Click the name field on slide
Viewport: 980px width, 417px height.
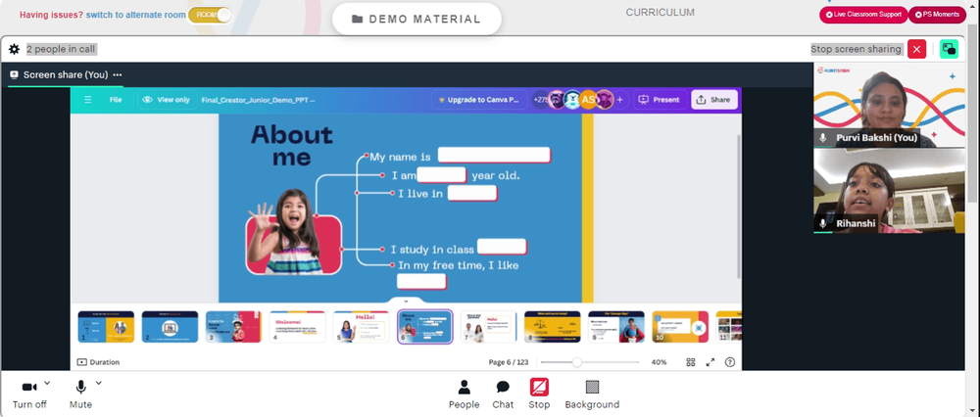pyautogui.click(x=494, y=155)
